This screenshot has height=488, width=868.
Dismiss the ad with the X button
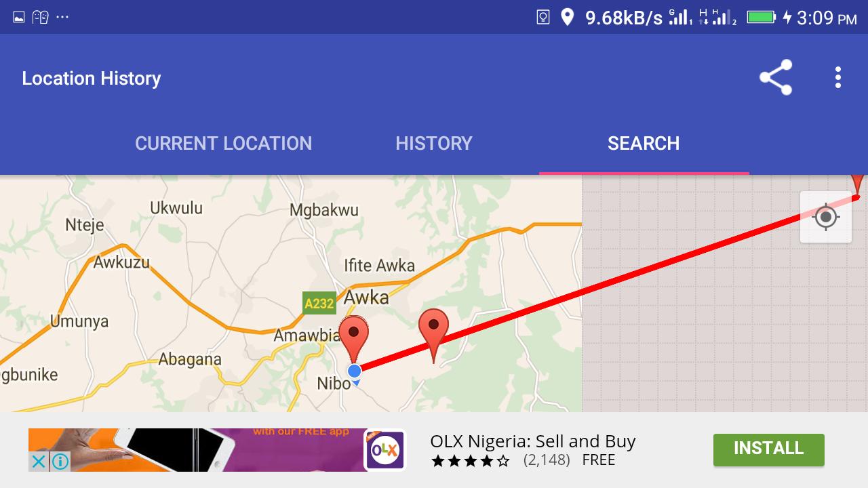[x=39, y=461]
